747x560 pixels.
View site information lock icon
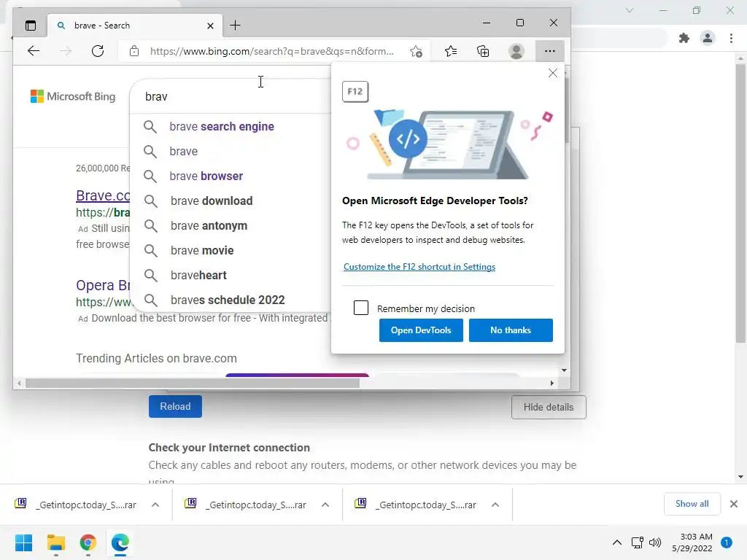(x=134, y=51)
